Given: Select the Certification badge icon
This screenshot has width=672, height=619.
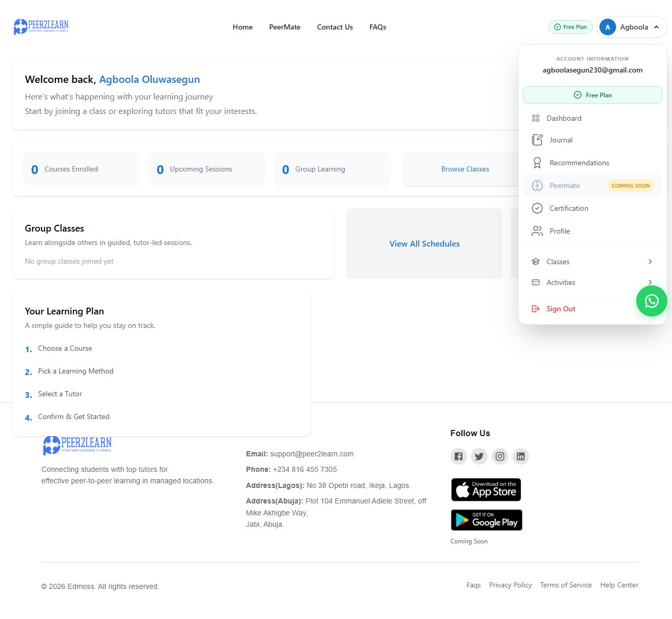Looking at the screenshot, I should (537, 208).
